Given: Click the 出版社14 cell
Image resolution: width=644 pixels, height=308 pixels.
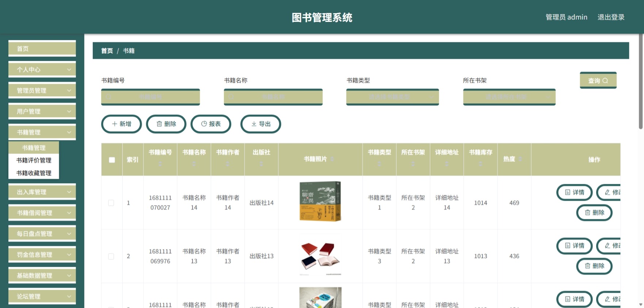Looking at the screenshot, I should 261,203.
